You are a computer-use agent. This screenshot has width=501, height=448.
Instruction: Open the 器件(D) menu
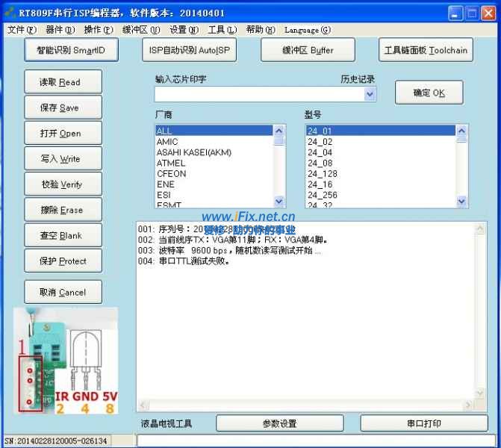[x=60, y=30]
